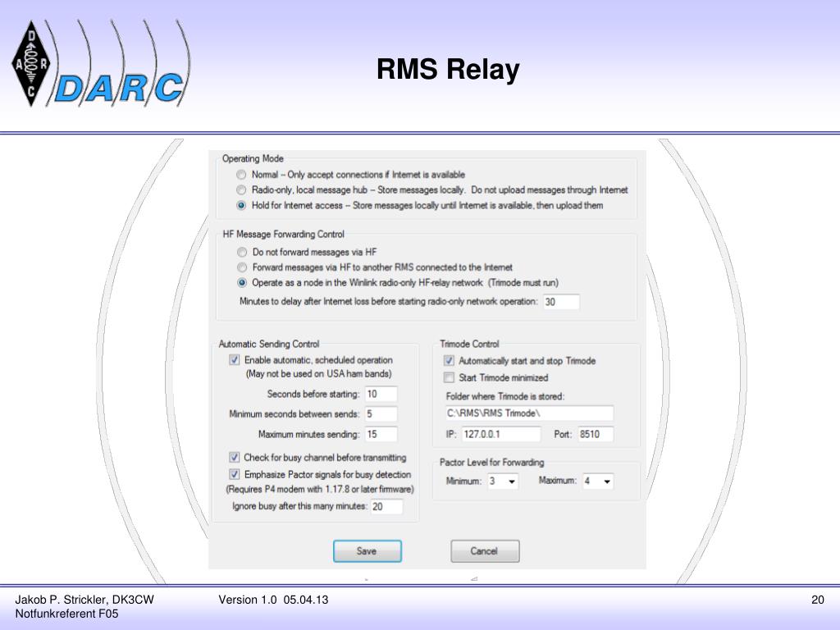The image size is (840, 630).
Task: Open the Pactor Maximum level dropdown
Action: 597,481
